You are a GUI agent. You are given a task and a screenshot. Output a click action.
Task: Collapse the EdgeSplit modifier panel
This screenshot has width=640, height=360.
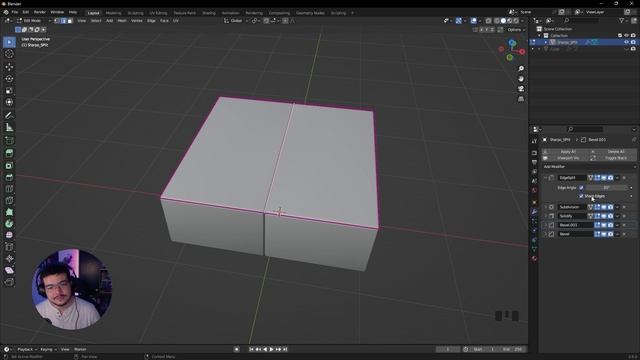tap(545, 178)
